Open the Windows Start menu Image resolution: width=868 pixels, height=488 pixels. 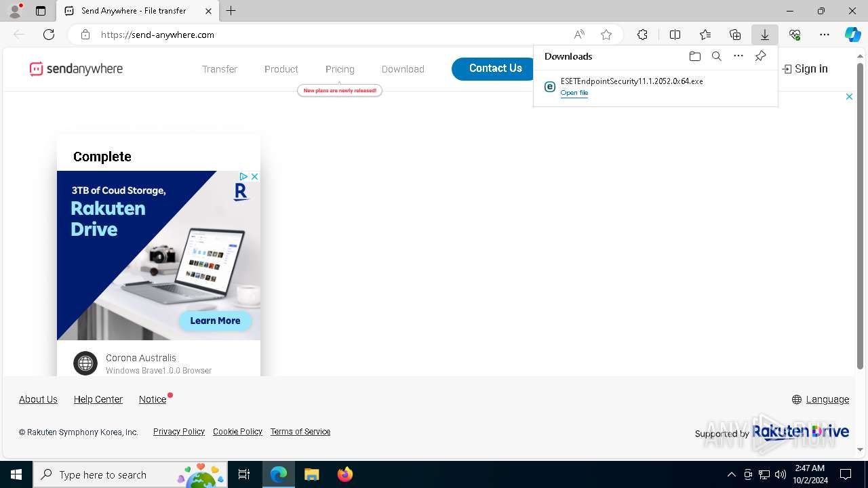coord(16,474)
